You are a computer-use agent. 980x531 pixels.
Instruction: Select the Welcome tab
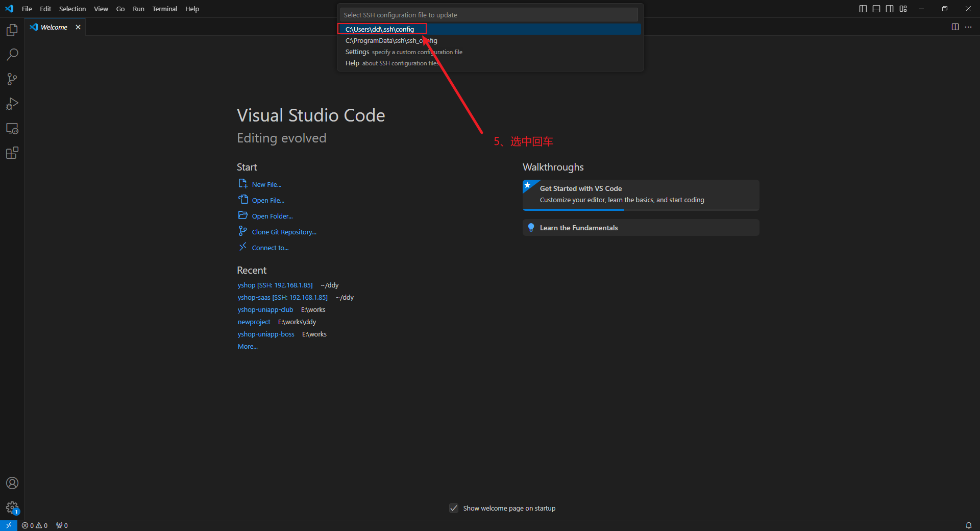(x=54, y=27)
